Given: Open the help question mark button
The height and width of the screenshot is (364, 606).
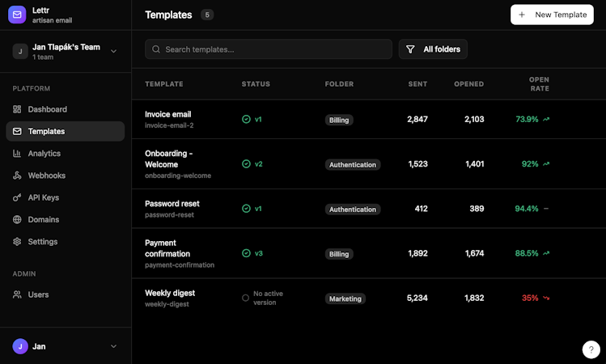Looking at the screenshot, I should pos(590,349).
